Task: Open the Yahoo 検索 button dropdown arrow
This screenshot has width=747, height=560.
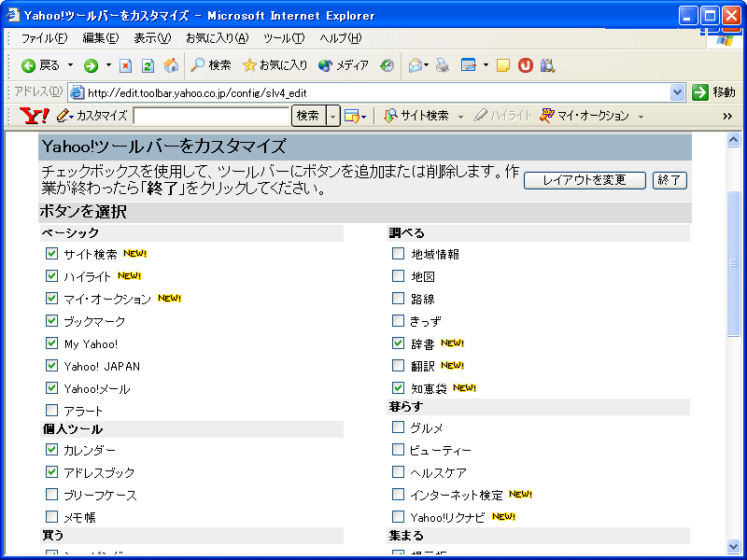Action: pos(332,116)
